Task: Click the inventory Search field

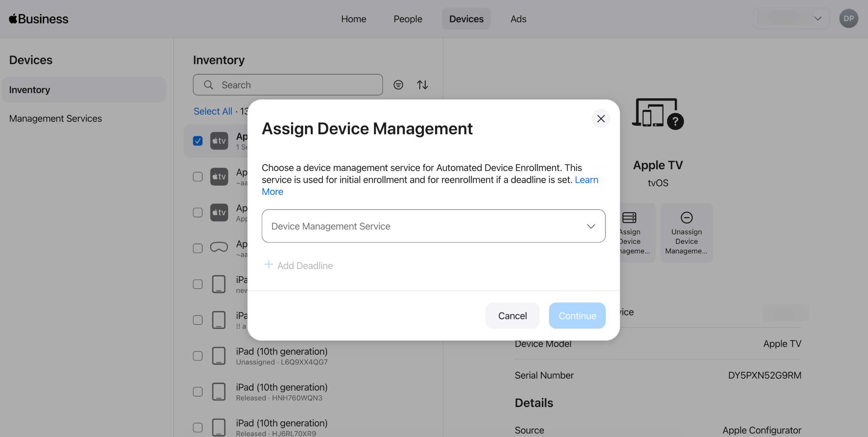Action: (288, 85)
